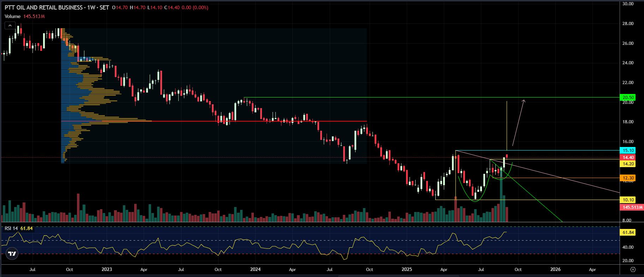Click the close price C14.40 in title
644x277 pixels.
(x=172, y=7)
